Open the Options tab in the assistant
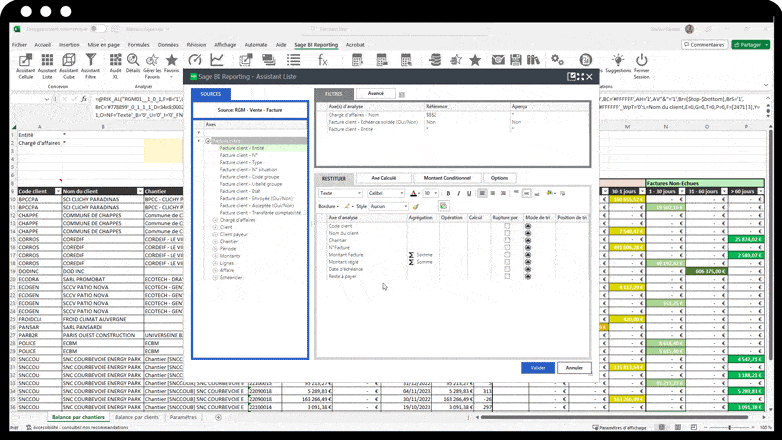The width and height of the screenshot is (782, 440). click(499, 178)
